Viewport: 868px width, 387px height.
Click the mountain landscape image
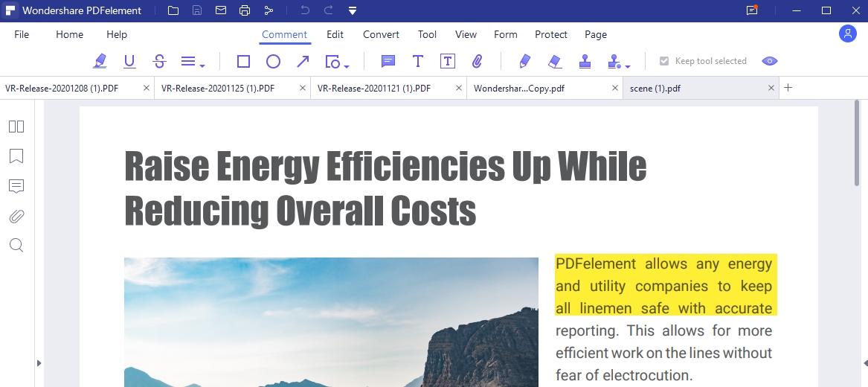click(x=331, y=322)
